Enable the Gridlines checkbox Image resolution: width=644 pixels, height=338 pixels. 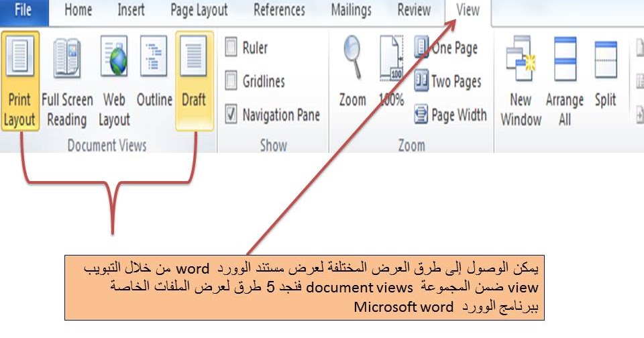[x=231, y=80]
